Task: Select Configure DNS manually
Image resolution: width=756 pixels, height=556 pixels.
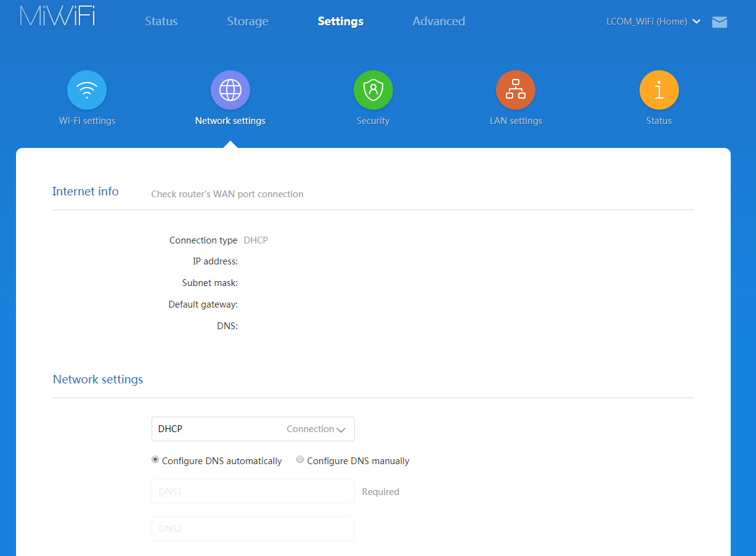Action: (300, 460)
